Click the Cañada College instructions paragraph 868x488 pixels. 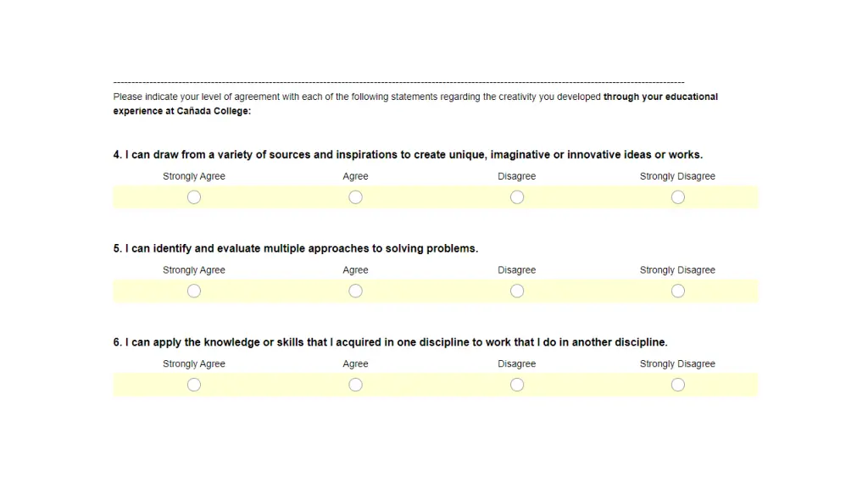pyautogui.click(x=415, y=103)
